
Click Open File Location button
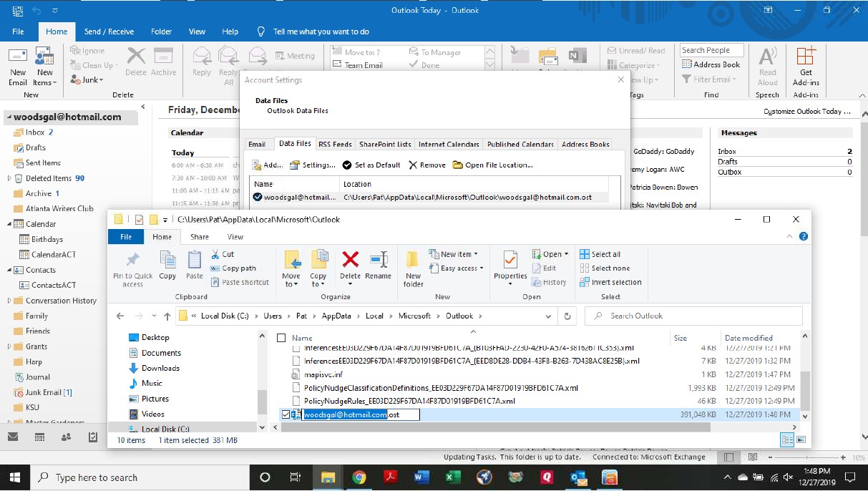click(x=493, y=165)
